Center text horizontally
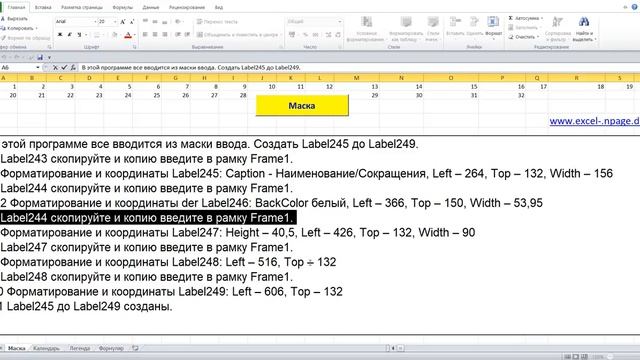This screenshot has height=360, width=640. (x=155, y=35)
